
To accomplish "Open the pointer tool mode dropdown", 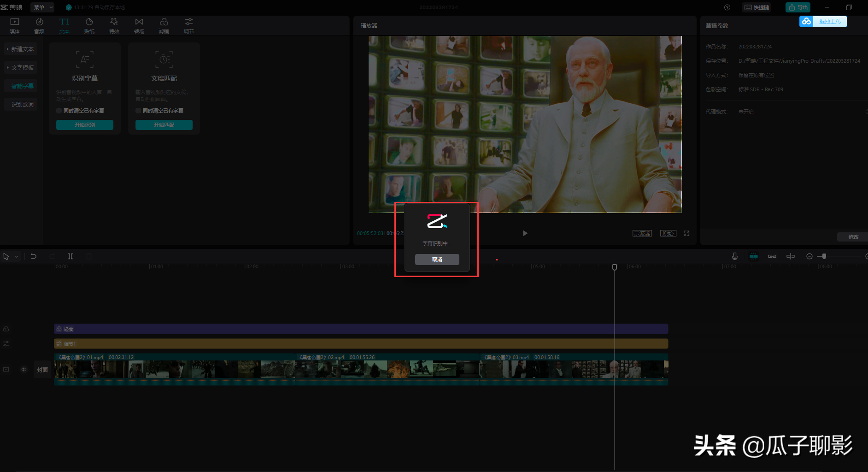I will pyautogui.click(x=17, y=256).
